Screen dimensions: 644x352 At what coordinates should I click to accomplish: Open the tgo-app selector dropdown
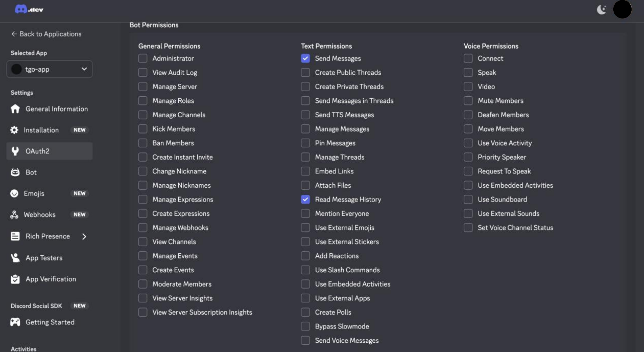[84, 69]
